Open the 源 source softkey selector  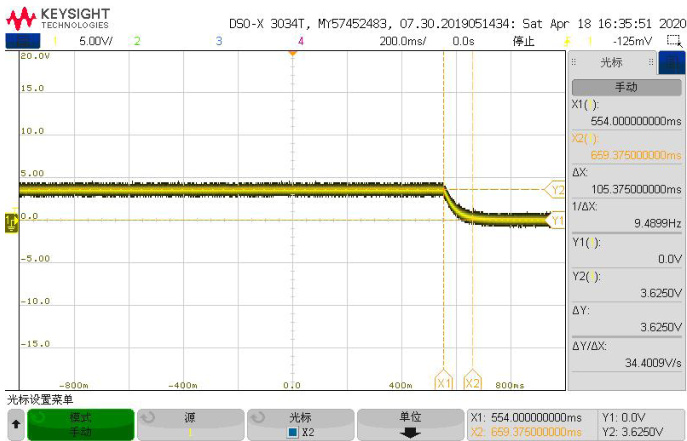click(x=190, y=424)
